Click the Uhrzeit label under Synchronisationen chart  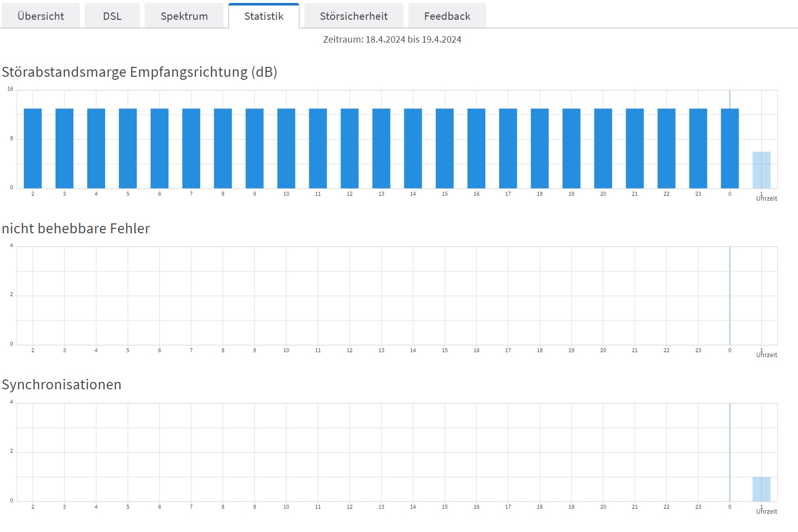pos(766,512)
